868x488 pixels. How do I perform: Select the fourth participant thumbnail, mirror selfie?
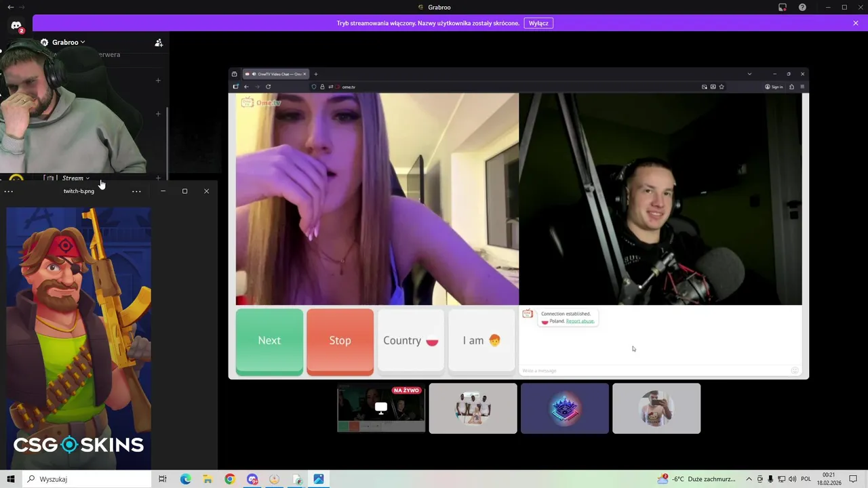tap(656, 408)
